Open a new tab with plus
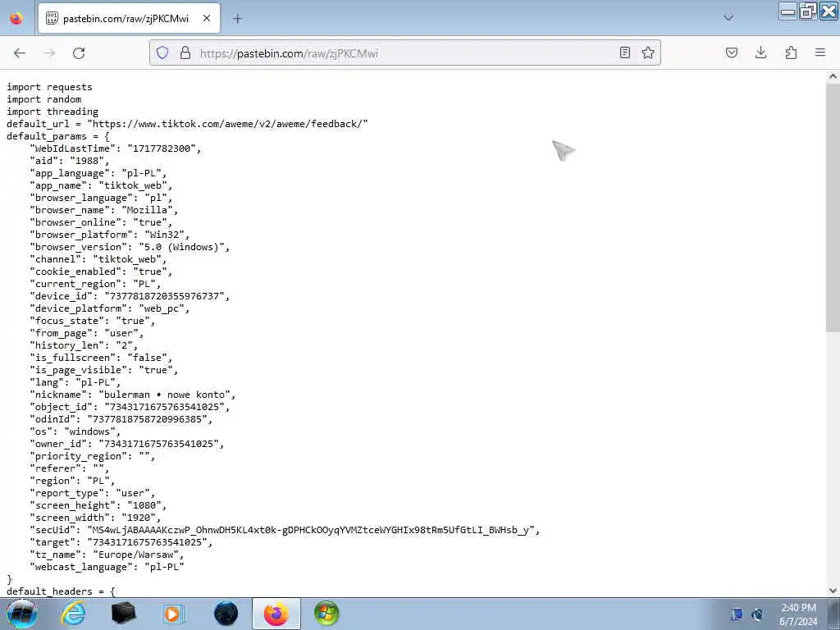The height and width of the screenshot is (630, 840). (237, 19)
